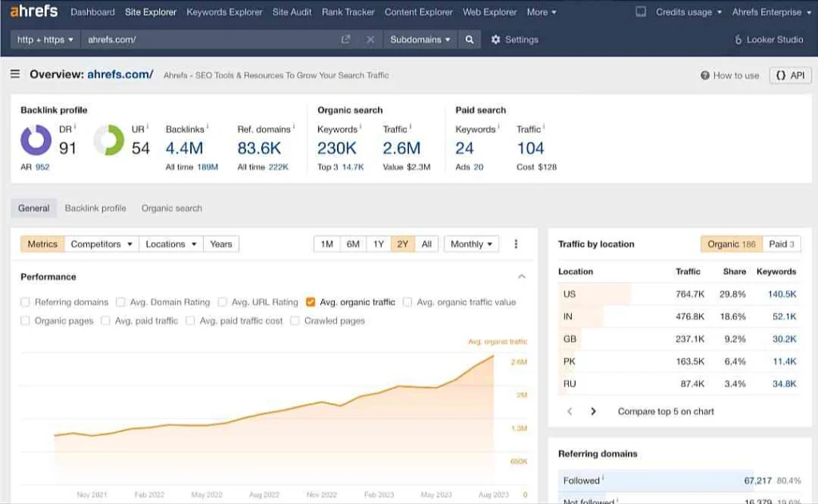This screenshot has width=818, height=504.
Task: Switch to the Backlink profile tab
Action: tap(96, 208)
